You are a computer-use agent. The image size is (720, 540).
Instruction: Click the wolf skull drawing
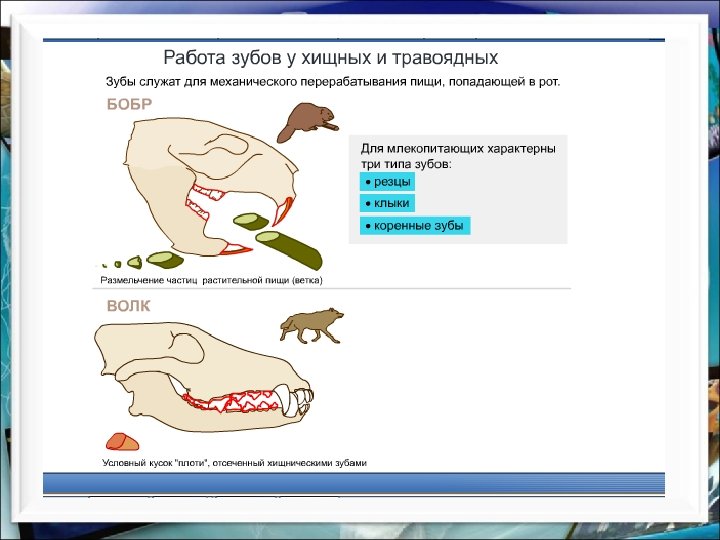[203, 377]
